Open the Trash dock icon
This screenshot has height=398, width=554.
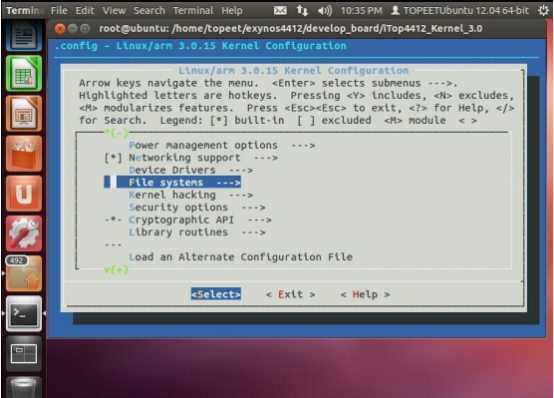click(x=24, y=387)
